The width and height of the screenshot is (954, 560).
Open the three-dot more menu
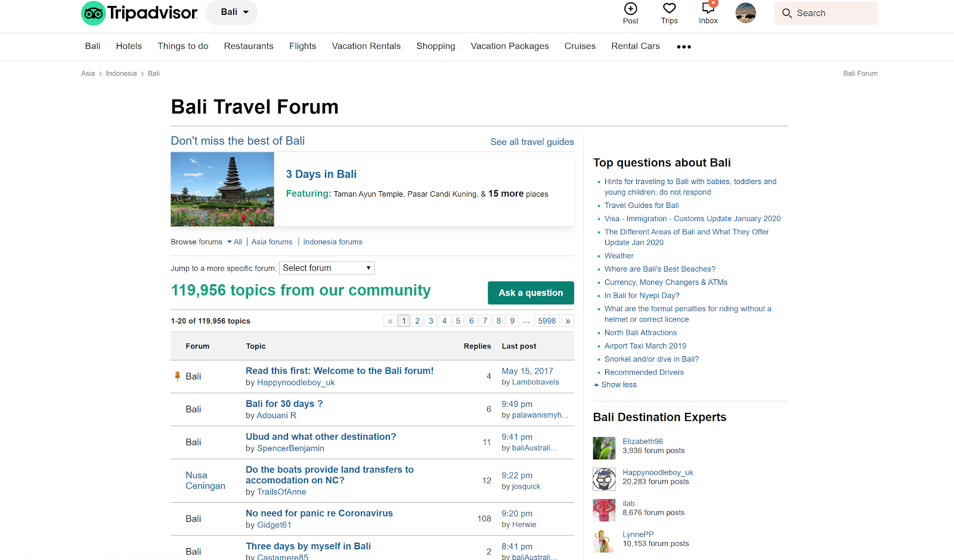pyautogui.click(x=684, y=46)
